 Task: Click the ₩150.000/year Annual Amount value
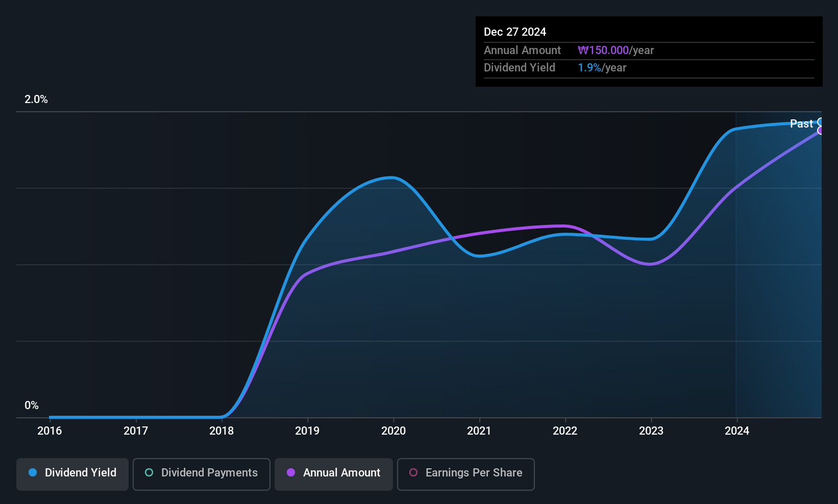(x=616, y=50)
